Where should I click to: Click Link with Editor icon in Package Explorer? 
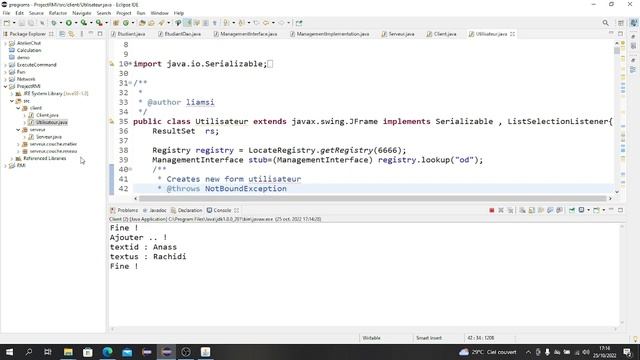coord(71,34)
